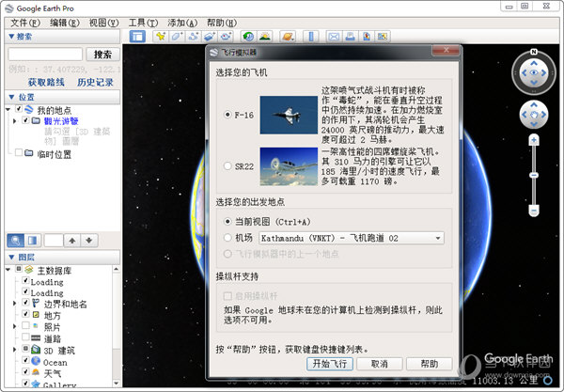Choose 当前视图 start position radio
This screenshot has width=564, height=392.
pyautogui.click(x=227, y=222)
